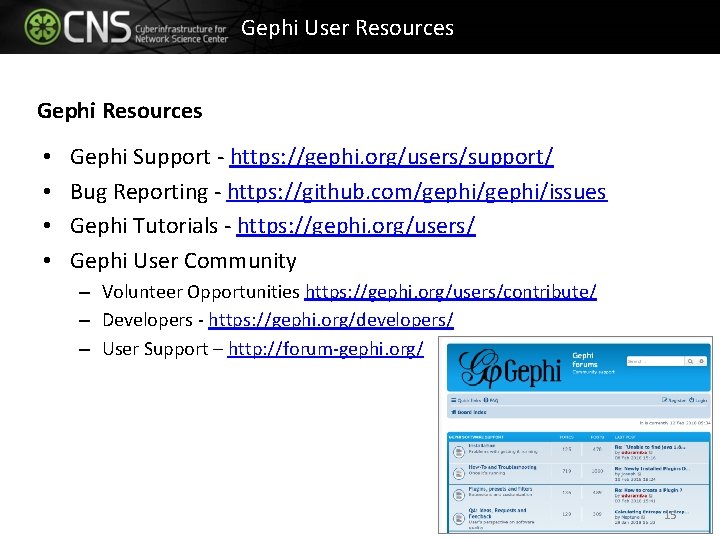The width and height of the screenshot is (720, 540).
Task: Click the CNS green logo emblem
Action: 42,26
